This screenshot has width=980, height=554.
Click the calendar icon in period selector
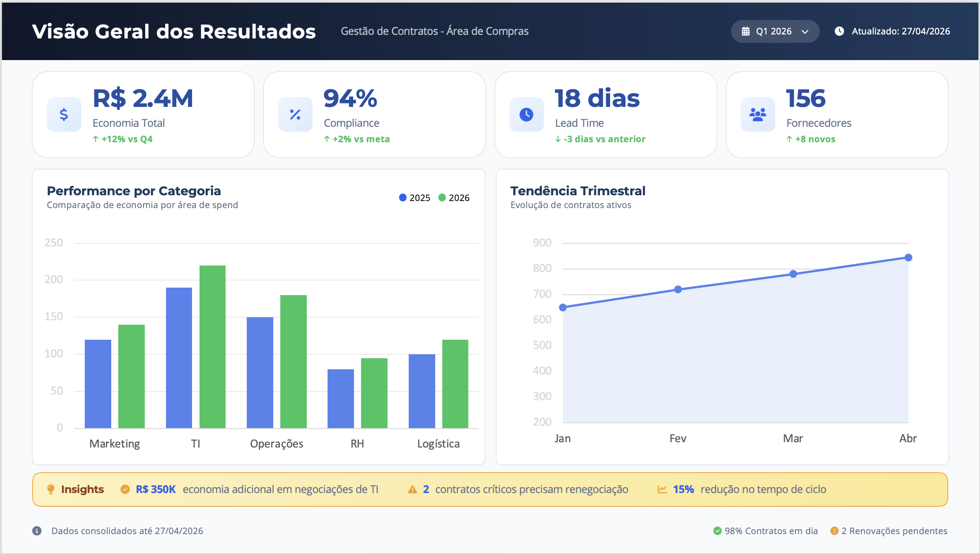pos(746,31)
